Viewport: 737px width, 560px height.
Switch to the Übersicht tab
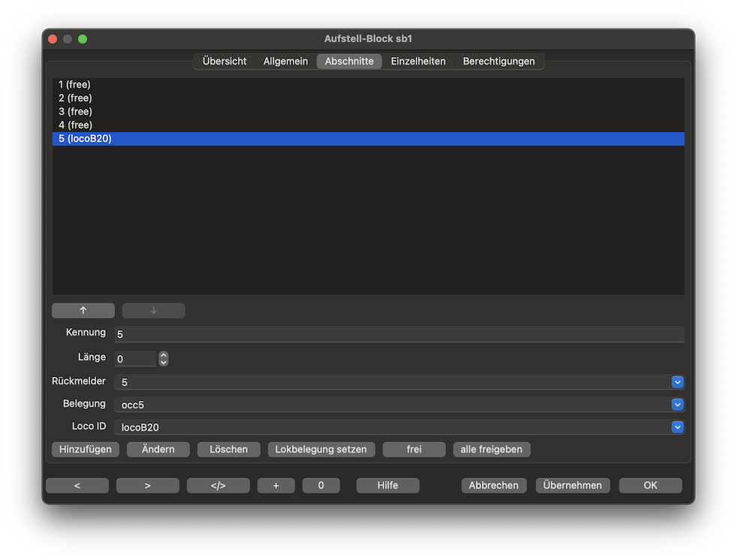[x=224, y=62]
